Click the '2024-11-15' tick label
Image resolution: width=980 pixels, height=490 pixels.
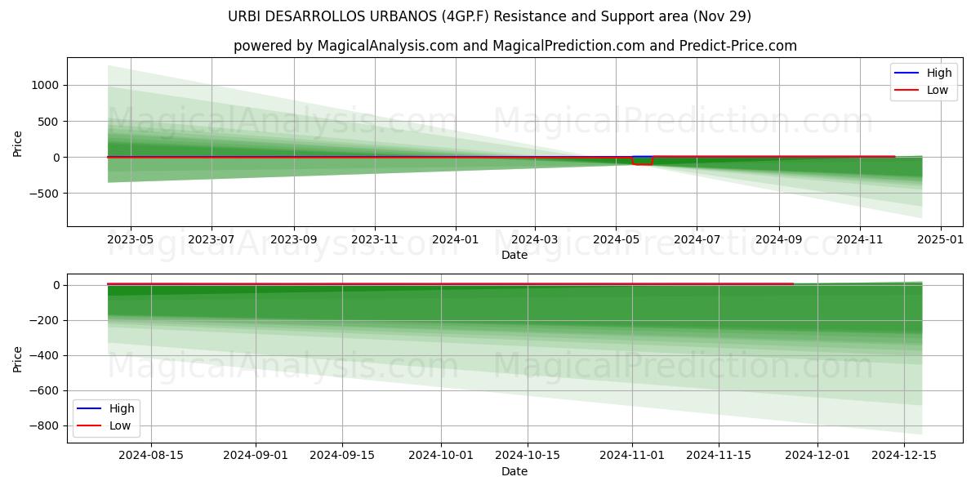pos(719,457)
